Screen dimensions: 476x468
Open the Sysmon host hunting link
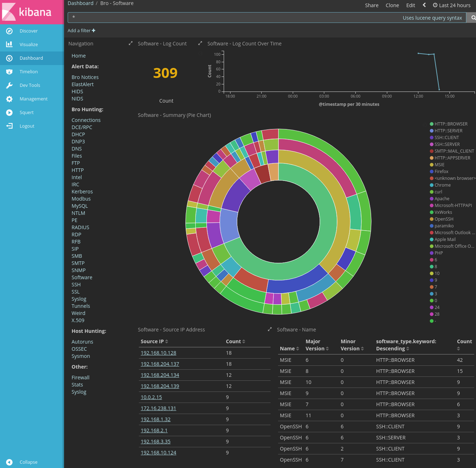[x=81, y=356]
